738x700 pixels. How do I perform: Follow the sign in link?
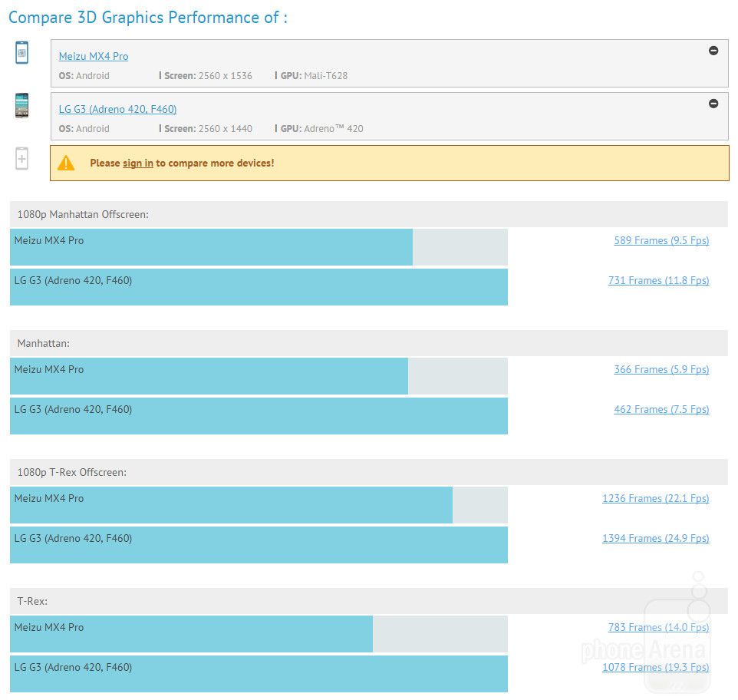point(138,163)
